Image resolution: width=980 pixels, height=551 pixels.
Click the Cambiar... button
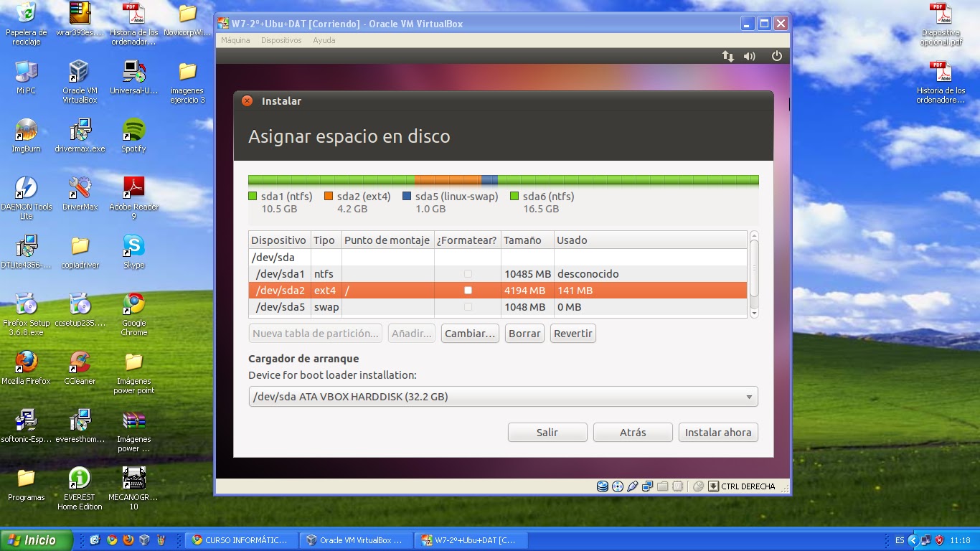(470, 334)
